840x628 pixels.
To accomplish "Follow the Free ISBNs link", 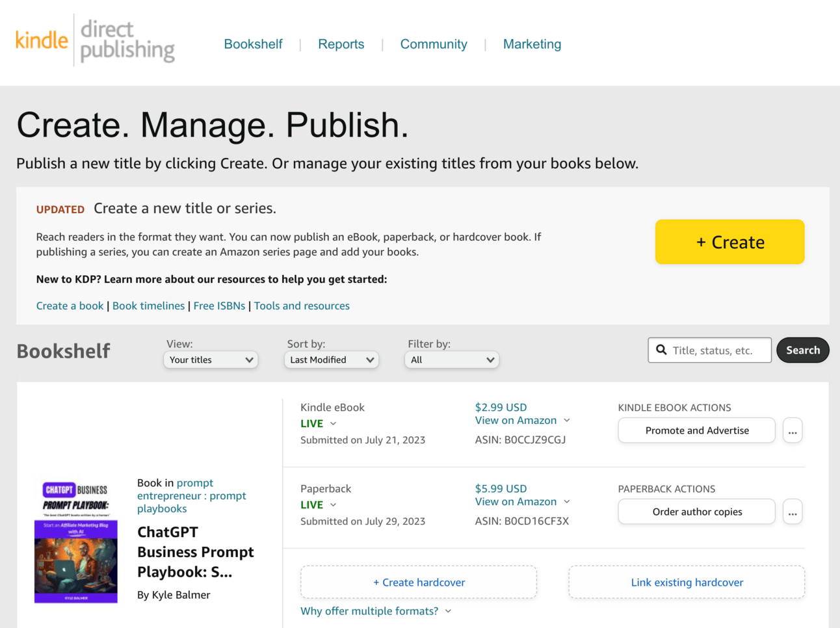I will click(219, 306).
